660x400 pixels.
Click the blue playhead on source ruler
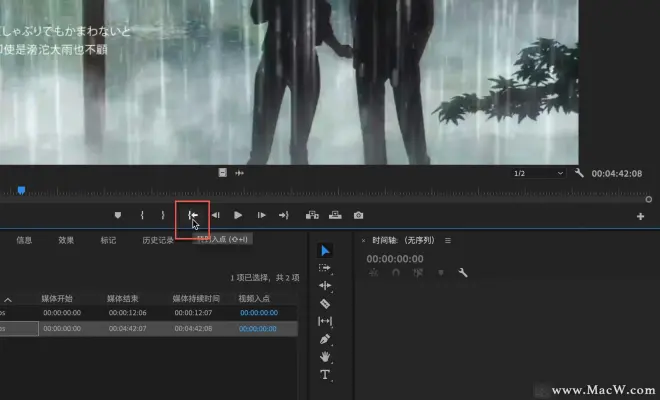coord(21,190)
